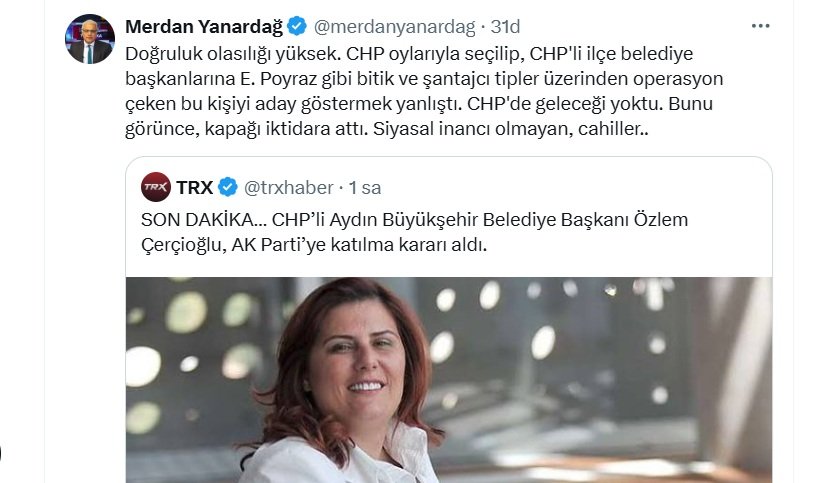Screen dimensions: 813x483
Task: Click Merdan Yanardağ's blue verified badge
Action: coord(297,26)
